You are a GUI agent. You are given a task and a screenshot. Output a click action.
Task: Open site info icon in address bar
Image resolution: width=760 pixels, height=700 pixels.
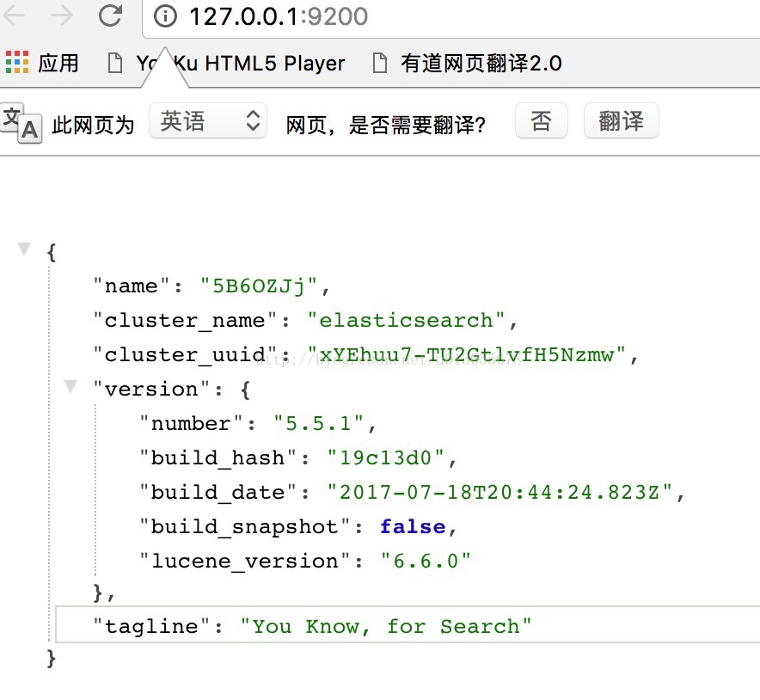tap(165, 16)
